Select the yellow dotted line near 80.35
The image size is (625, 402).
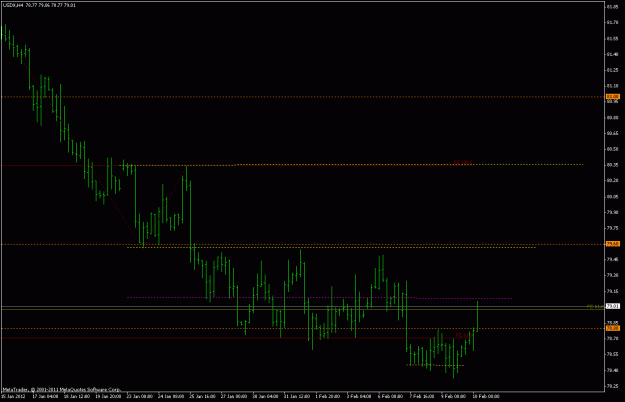click(352, 165)
